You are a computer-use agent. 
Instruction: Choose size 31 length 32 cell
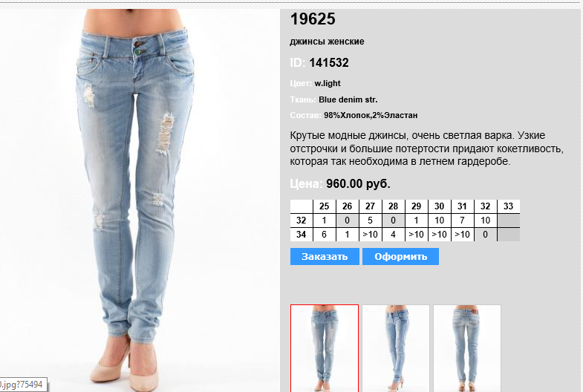coord(462,220)
